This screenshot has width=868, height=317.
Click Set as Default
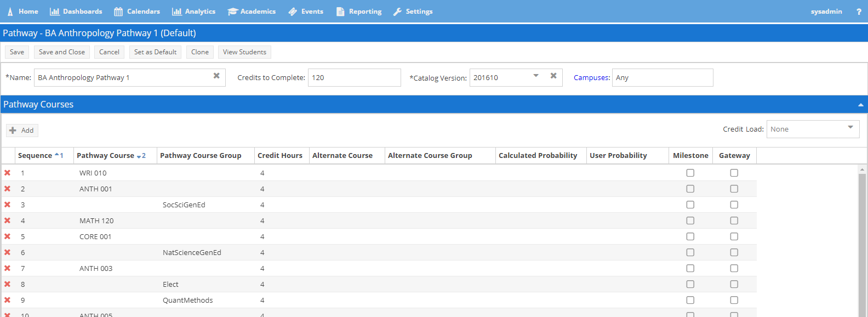[x=155, y=52]
